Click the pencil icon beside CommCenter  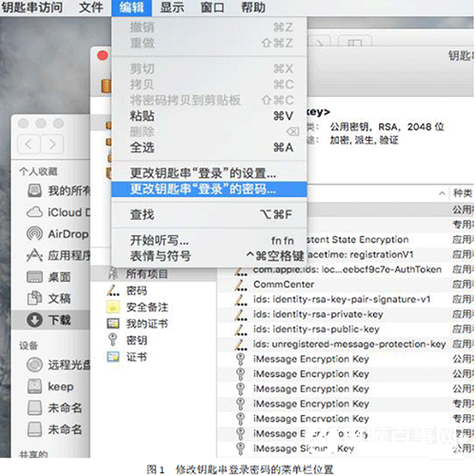pos(241,285)
